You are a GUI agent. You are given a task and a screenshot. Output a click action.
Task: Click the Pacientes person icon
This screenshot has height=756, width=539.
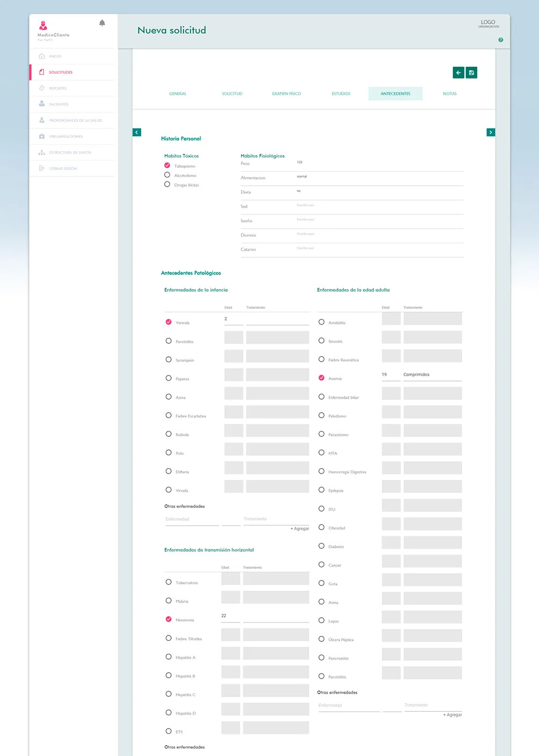42,104
